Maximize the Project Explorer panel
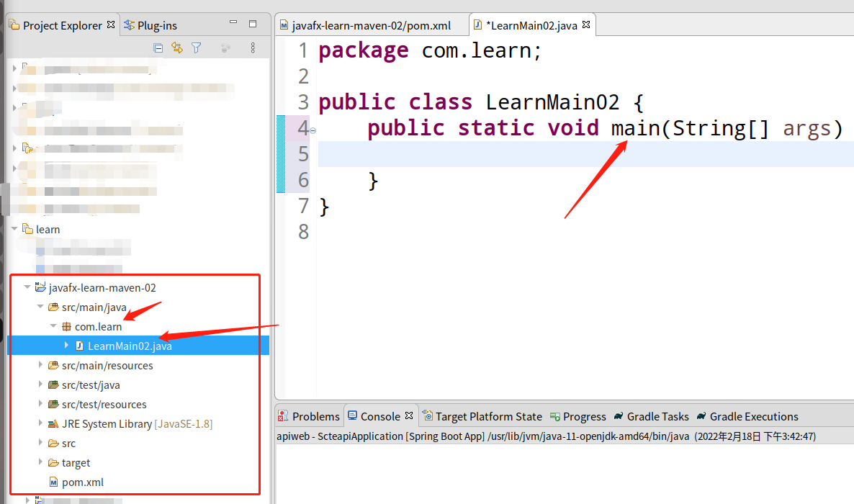 coord(253,24)
